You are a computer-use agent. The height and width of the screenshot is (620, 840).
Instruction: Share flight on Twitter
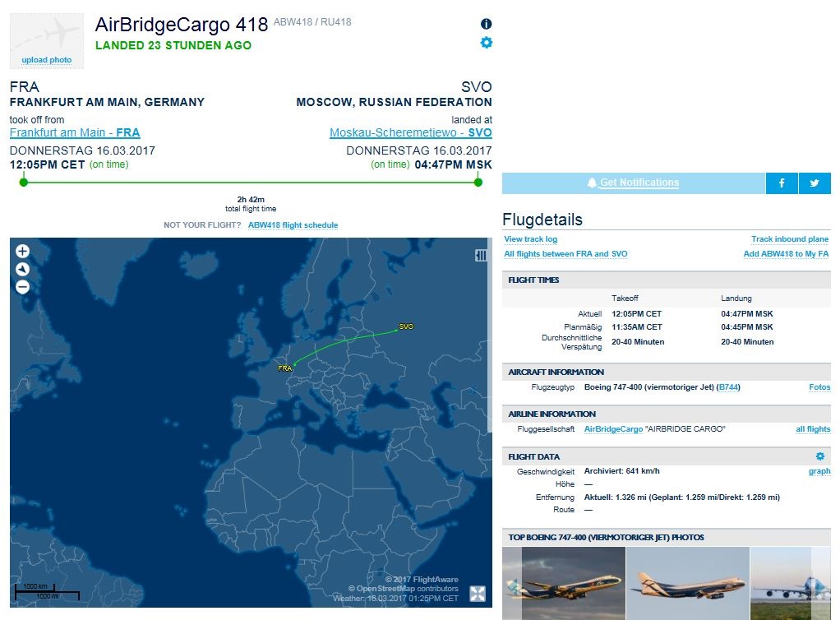point(815,183)
